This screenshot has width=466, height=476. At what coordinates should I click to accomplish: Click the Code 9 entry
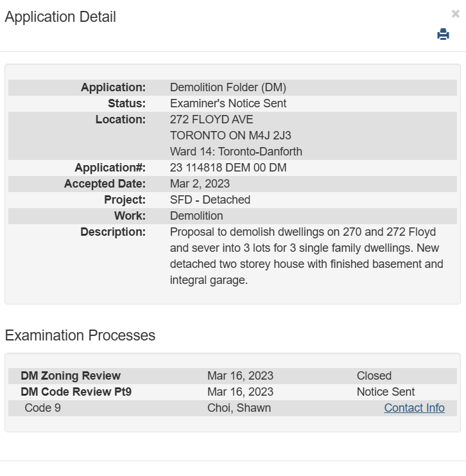(42, 408)
